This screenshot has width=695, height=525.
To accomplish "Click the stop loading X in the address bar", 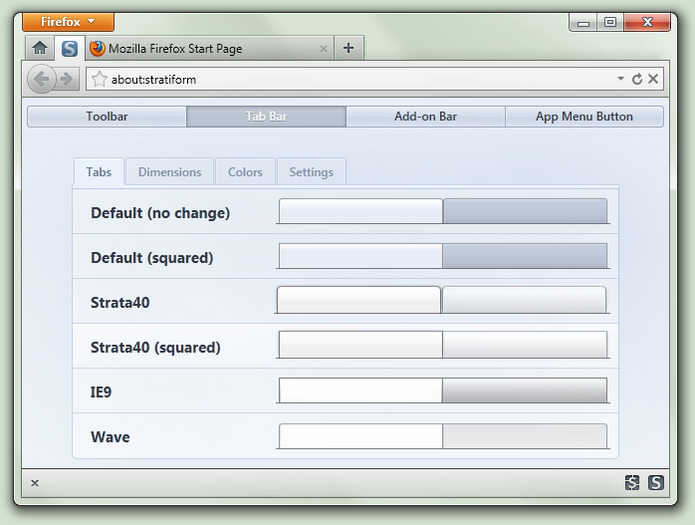I will pos(653,79).
